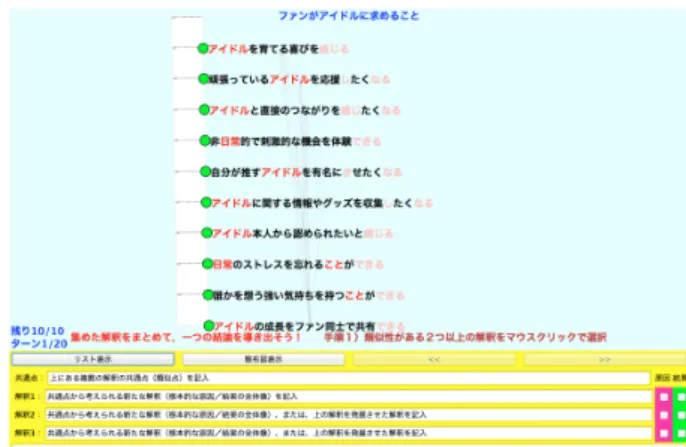The image size is (686, 447).
Task: Click the >> next button
Action: click(605, 360)
